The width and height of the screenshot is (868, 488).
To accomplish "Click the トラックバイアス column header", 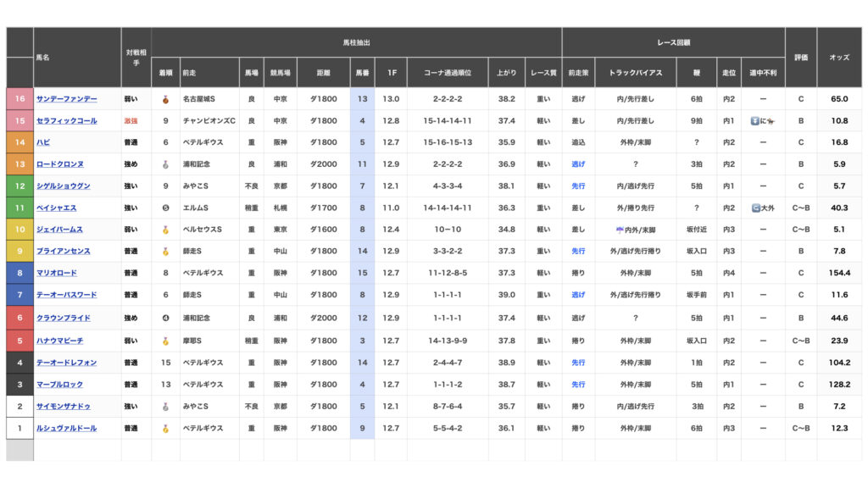I will (x=636, y=73).
